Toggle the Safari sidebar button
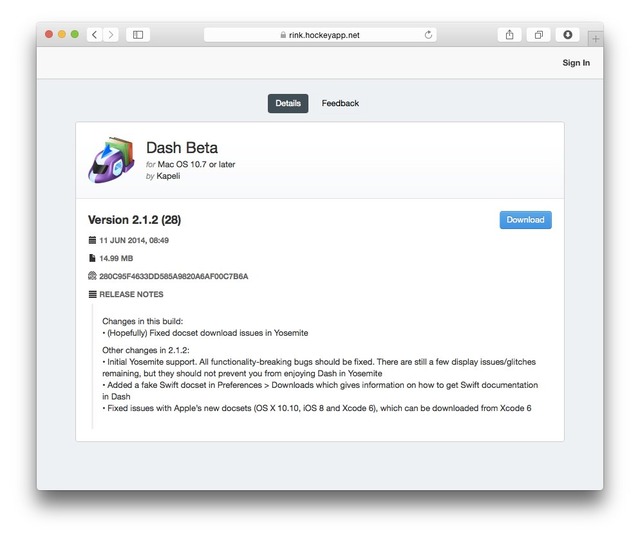640x541 pixels. (138, 35)
